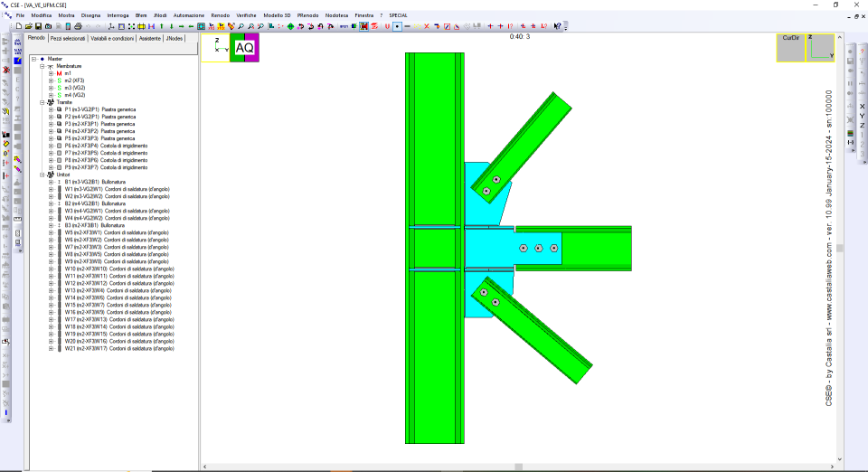Expand the W21 Cordoni di saldatura node
This screenshot has width=868, height=472.
[x=51, y=349]
